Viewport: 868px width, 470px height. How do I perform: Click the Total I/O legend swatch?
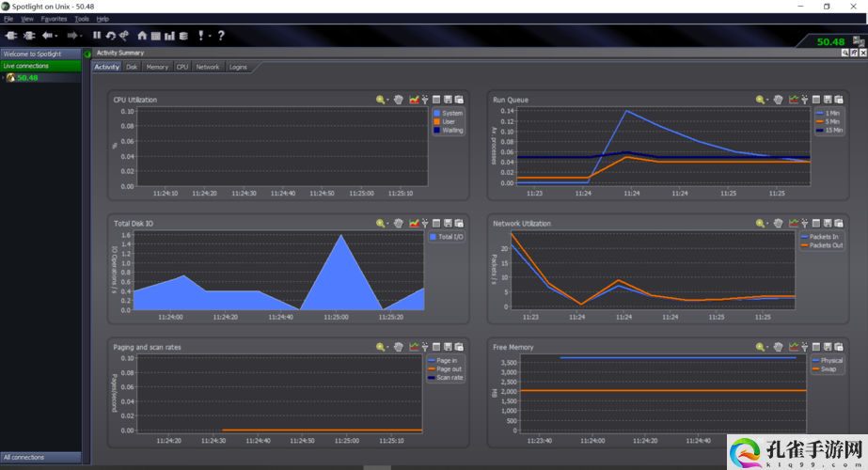pos(433,236)
